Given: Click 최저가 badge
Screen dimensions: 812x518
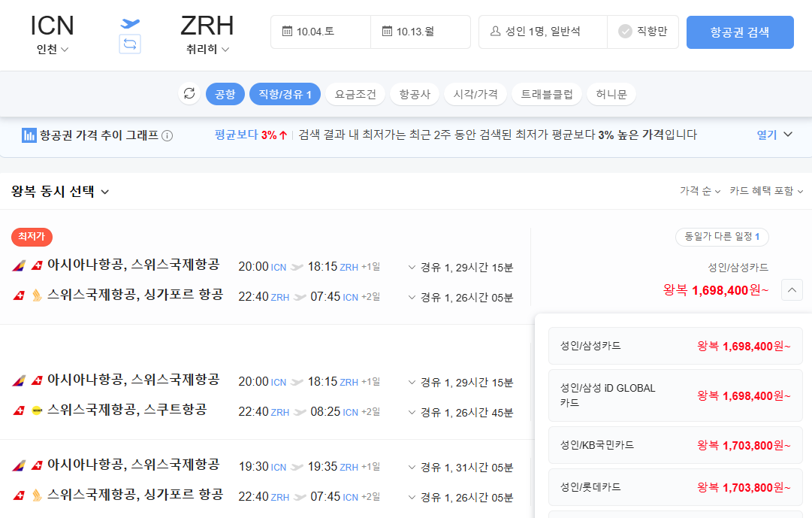Looking at the screenshot, I should 32,237.
